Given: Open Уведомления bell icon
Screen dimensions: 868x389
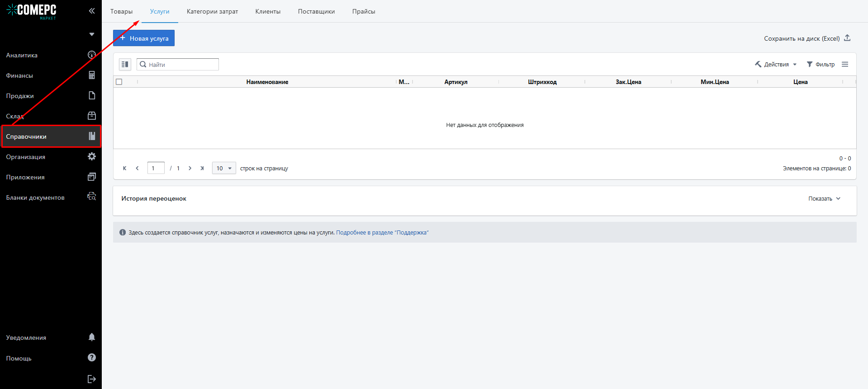Looking at the screenshot, I should click(x=92, y=337).
